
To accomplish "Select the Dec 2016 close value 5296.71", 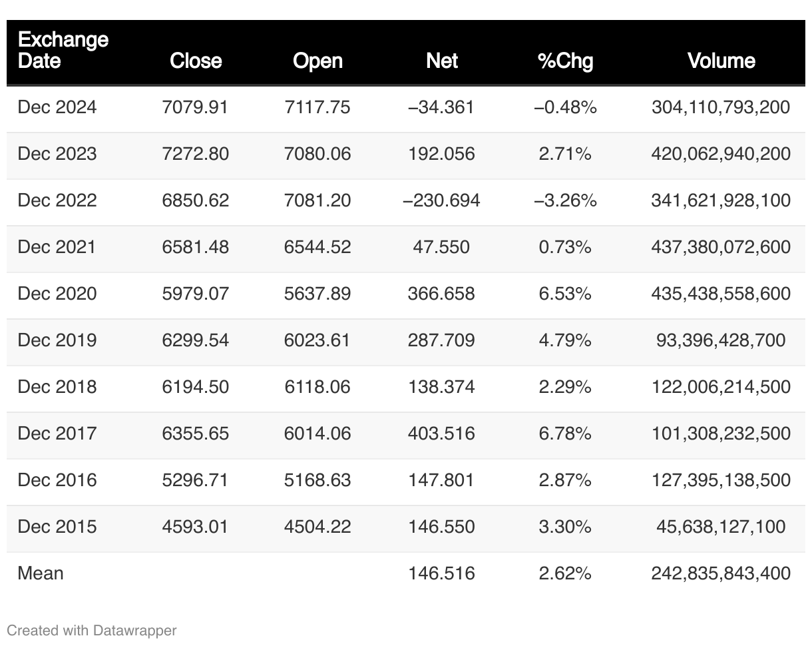I will pyautogui.click(x=196, y=480).
